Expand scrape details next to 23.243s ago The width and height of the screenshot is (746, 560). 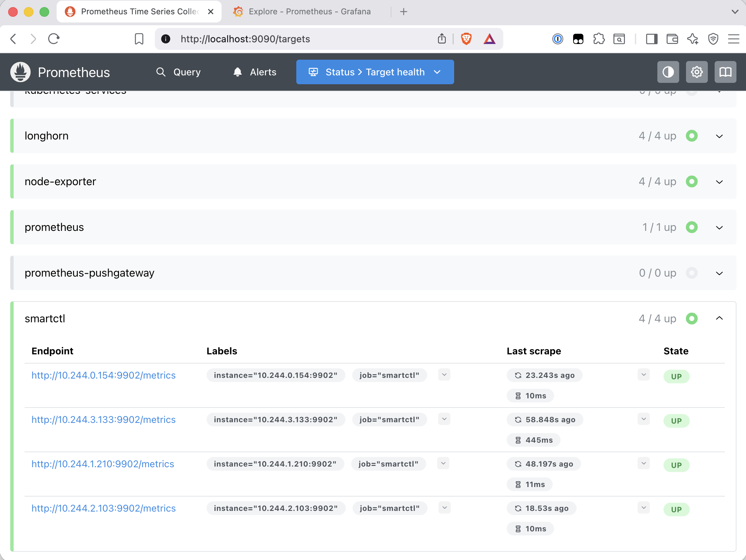pyautogui.click(x=644, y=375)
